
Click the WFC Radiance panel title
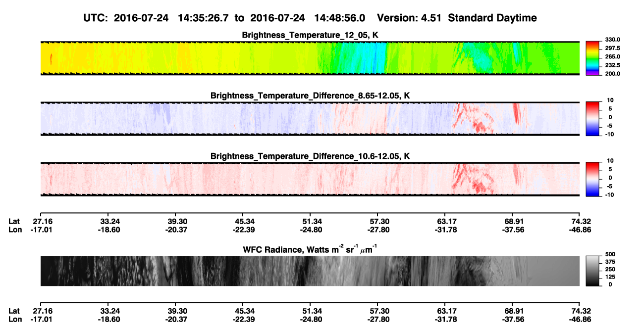[x=310, y=249]
